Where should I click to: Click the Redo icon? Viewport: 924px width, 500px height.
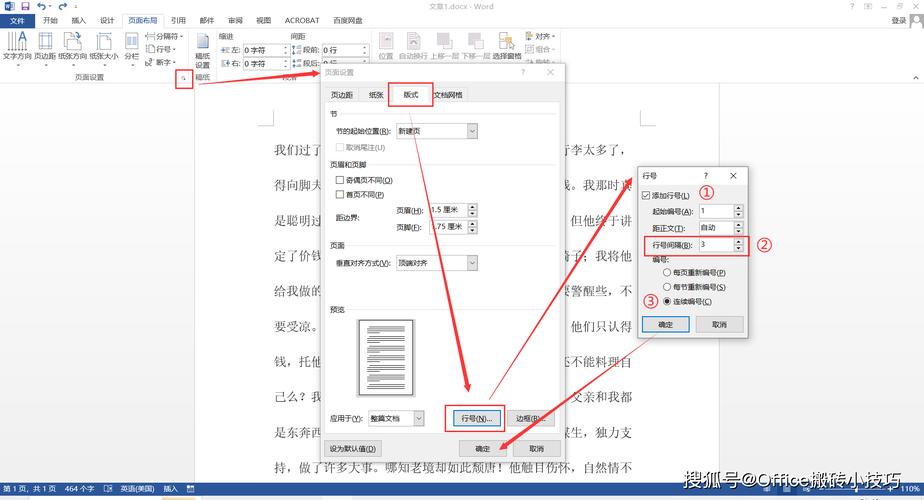(62, 6)
